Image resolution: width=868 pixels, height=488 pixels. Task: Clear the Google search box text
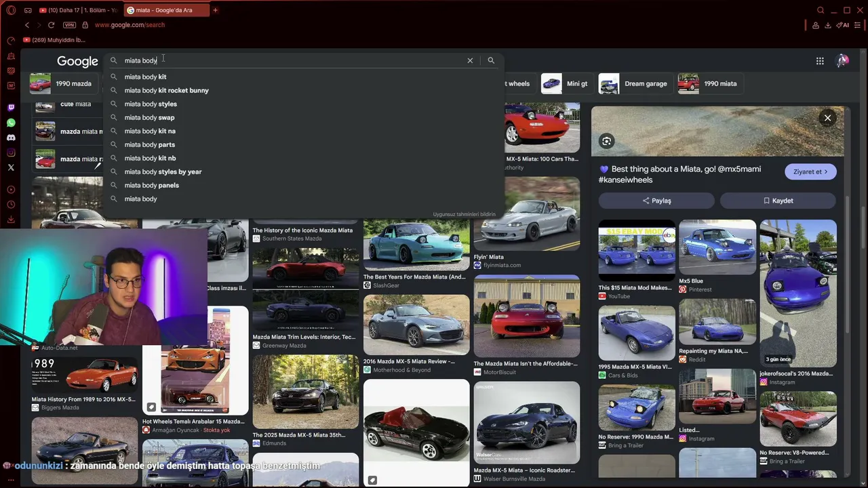[x=470, y=60]
